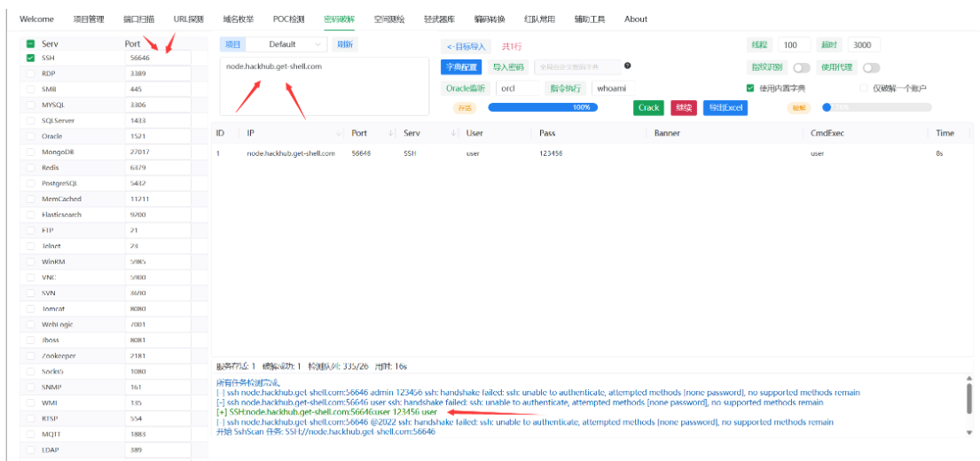The height and width of the screenshot is (461, 980).
Task: Open the 端口扫描 tab
Action: [138, 19]
